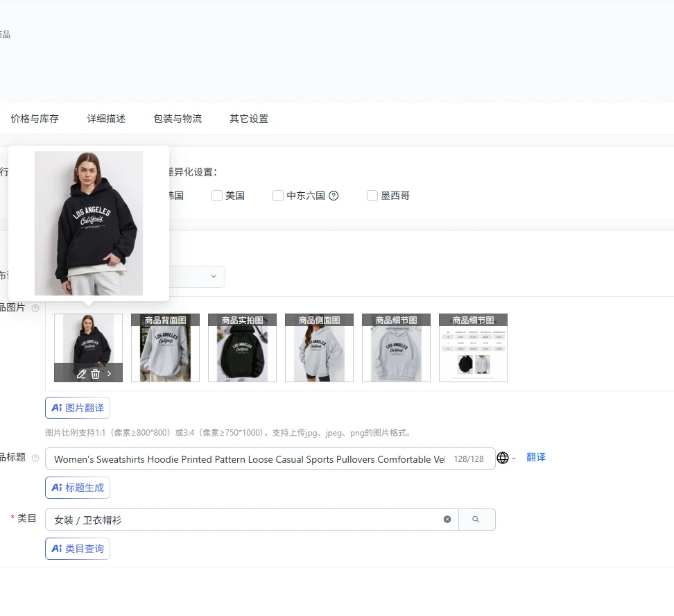The width and height of the screenshot is (674, 616).
Task: Click the pencil edit icon on the main image
Action: click(x=81, y=373)
